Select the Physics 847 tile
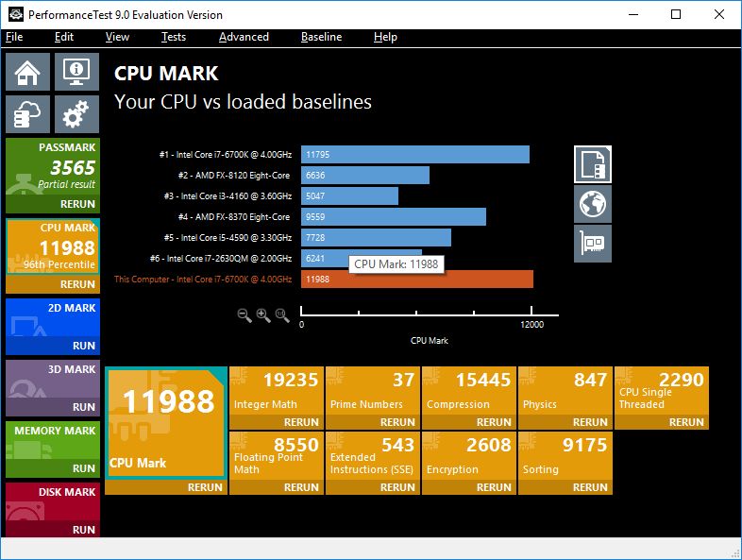Image resolution: width=742 pixels, height=560 pixels. click(x=565, y=391)
